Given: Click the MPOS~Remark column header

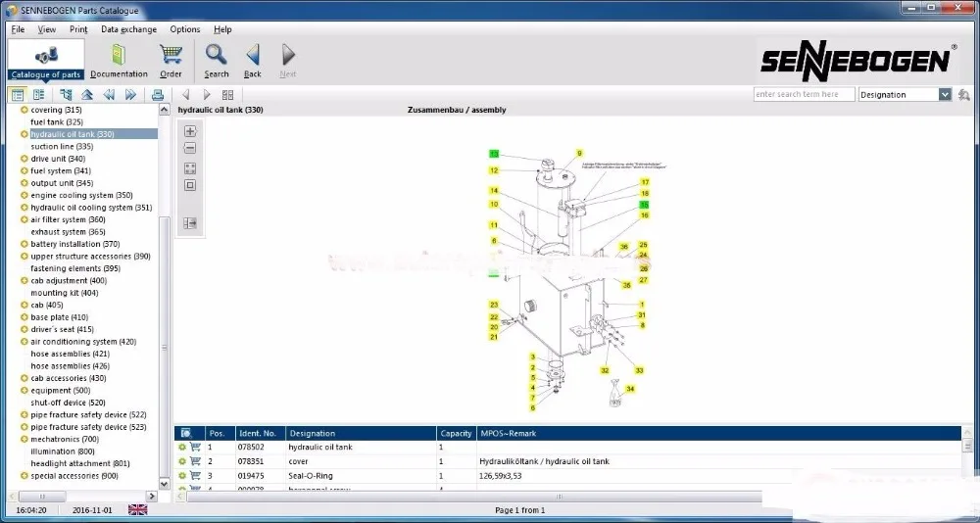Looking at the screenshot, I should 718,433.
